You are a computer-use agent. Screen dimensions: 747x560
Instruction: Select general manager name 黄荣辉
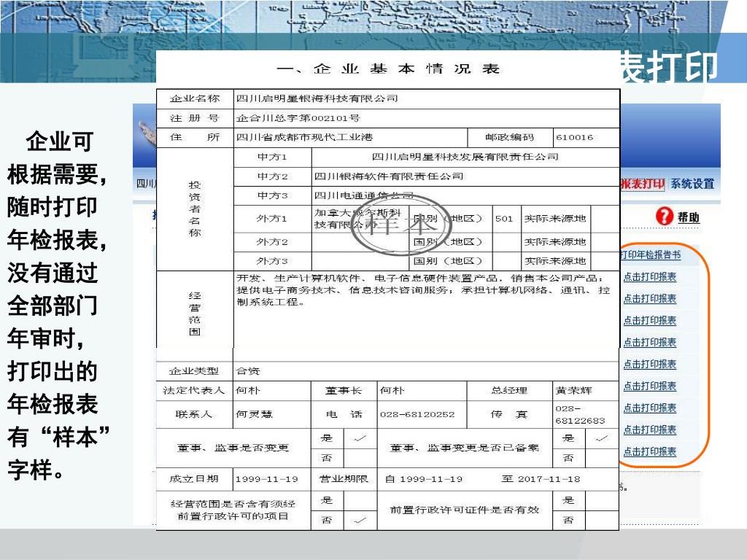point(573,391)
